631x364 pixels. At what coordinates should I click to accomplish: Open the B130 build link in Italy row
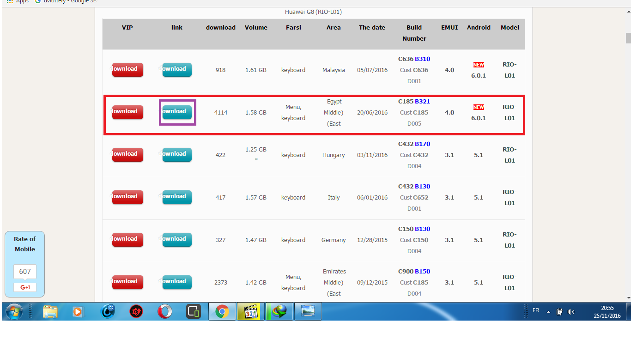422,186
